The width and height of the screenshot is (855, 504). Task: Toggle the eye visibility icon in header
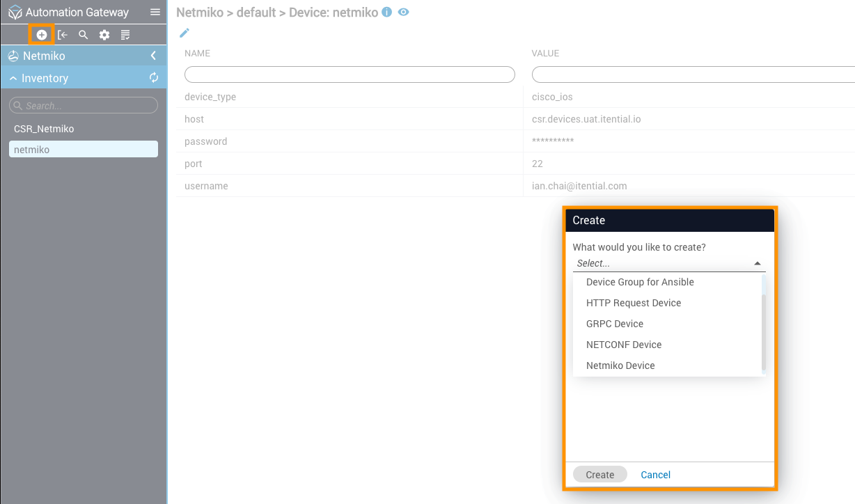pyautogui.click(x=403, y=13)
